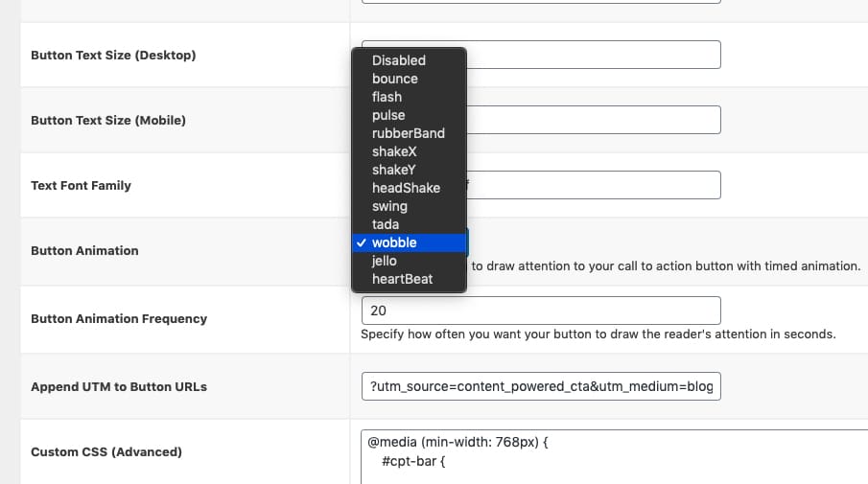This screenshot has width=868, height=484.
Task: Click the Button Text Size (Desktop) field
Action: click(x=594, y=55)
